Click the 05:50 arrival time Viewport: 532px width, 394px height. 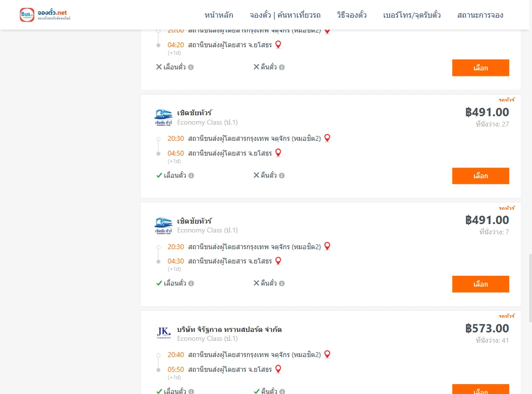click(x=176, y=369)
